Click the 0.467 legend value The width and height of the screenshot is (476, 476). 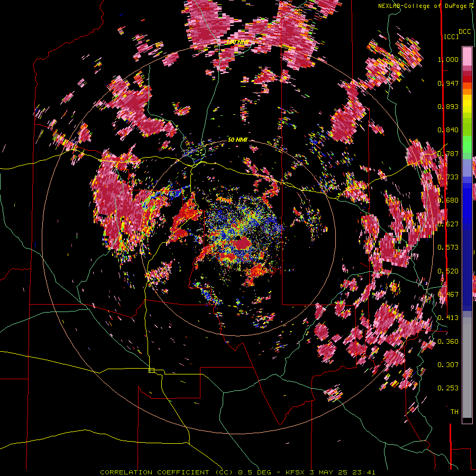pos(448,295)
